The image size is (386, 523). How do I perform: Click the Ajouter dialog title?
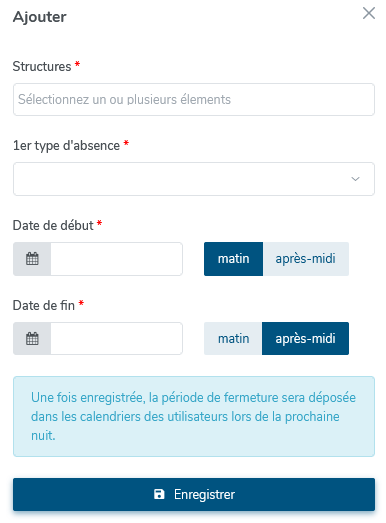[x=40, y=17]
